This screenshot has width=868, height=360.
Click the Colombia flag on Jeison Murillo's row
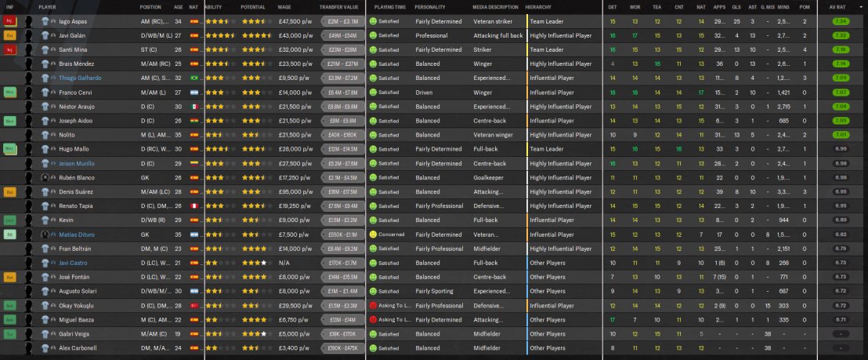(x=193, y=163)
